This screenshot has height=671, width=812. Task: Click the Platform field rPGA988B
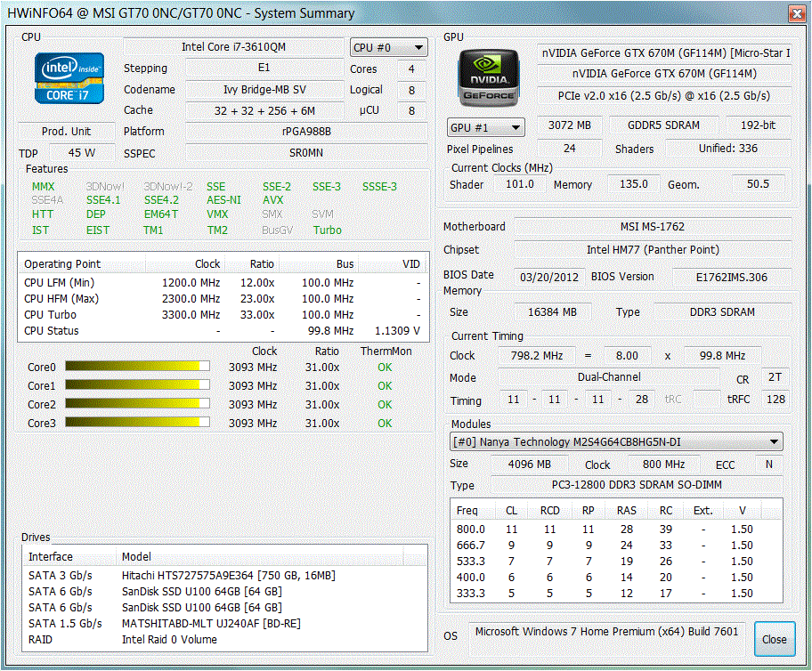click(306, 132)
